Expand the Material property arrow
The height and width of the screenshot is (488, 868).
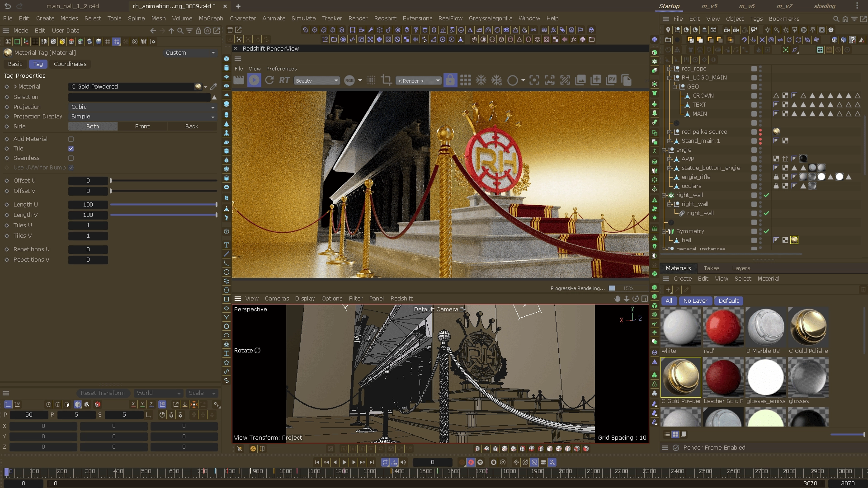pyautogui.click(x=15, y=87)
